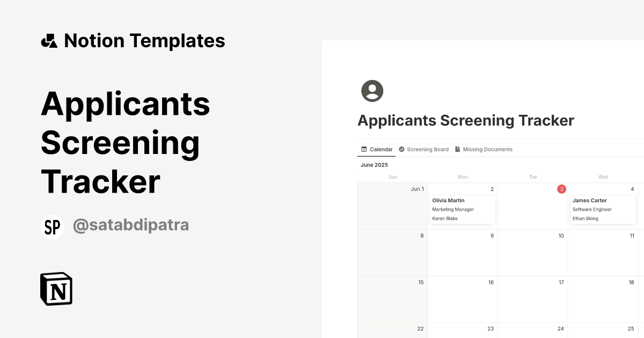Click the document icon beside Missing Documents
Image resolution: width=644 pixels, height=338 pixels.
(457, 149)
